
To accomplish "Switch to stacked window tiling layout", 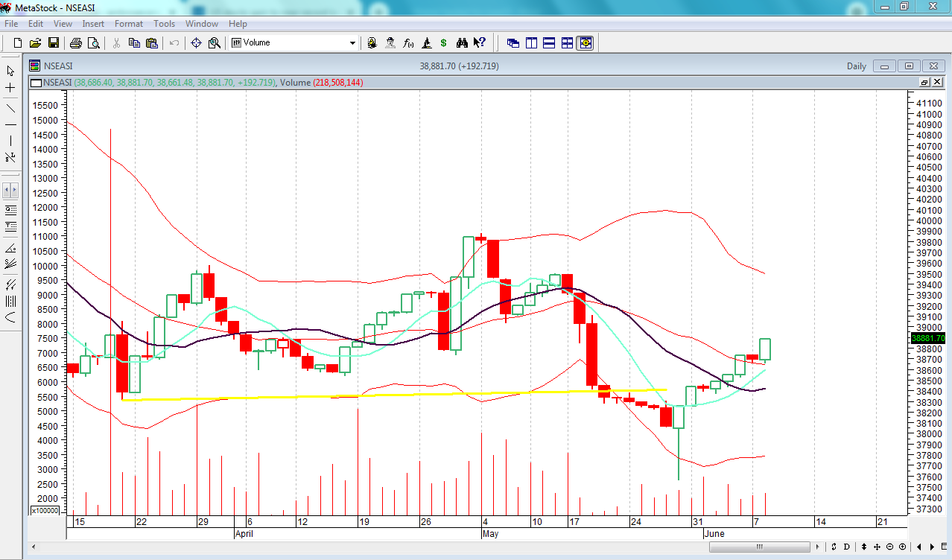I will [549, 43].
